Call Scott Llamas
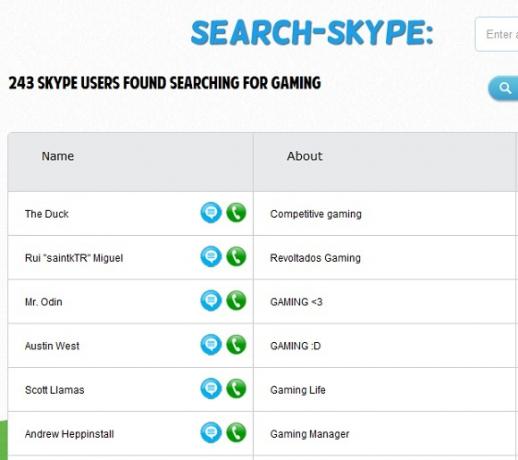 236,389
